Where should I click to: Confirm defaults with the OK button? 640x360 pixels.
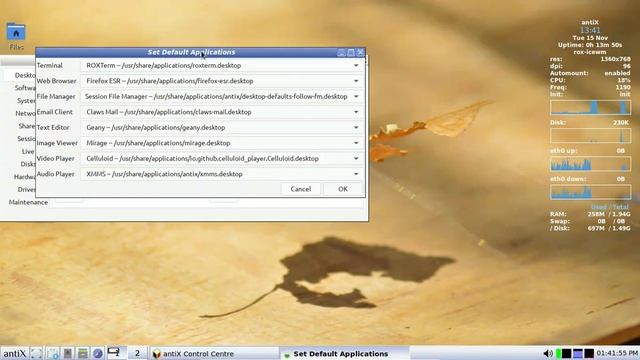pyautogui.click(x=342, y=189)
